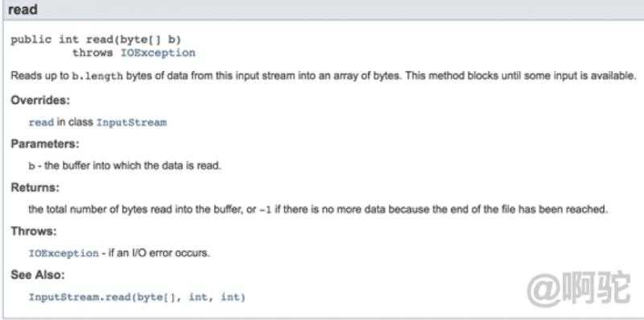Select the 'Parameters:' section label
This screenshot has height=320, width=644.
coord(45,144)
